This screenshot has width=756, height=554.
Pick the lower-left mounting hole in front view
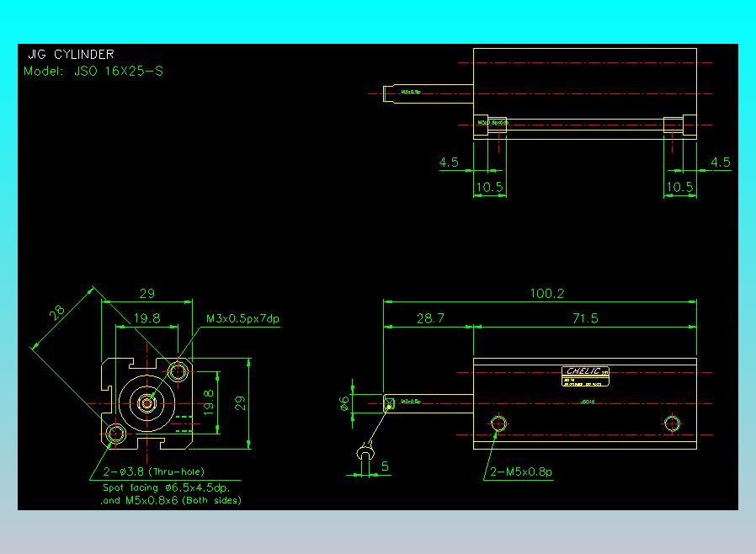[x=115, y=434]
